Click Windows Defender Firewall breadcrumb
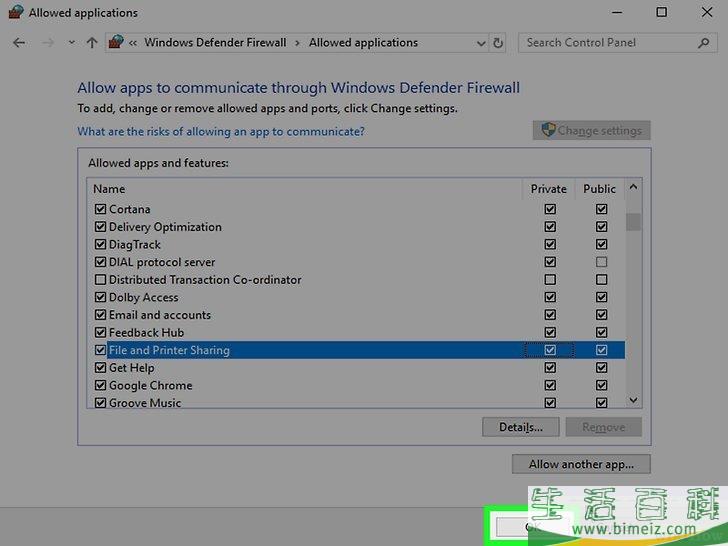Screen dimensions: 728x546 coord(215,43)
